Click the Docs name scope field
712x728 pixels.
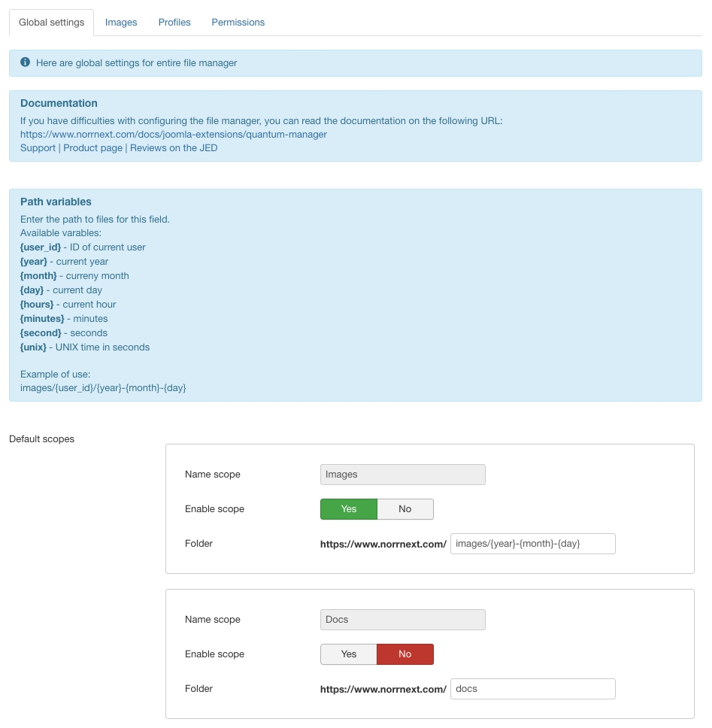(402, 620)
